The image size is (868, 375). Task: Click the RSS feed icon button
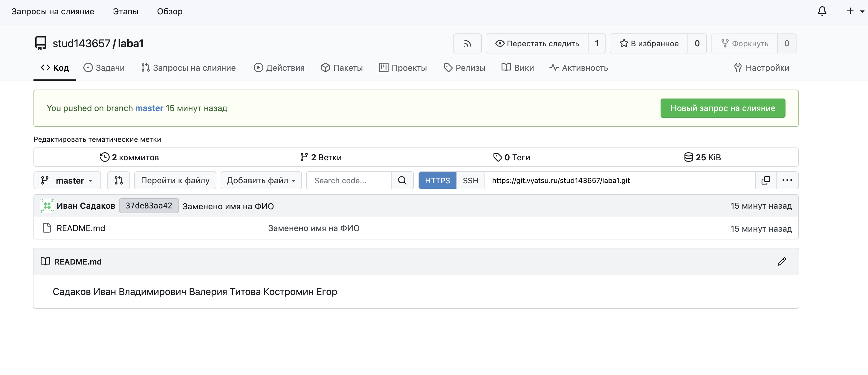[x=467, y=43]
